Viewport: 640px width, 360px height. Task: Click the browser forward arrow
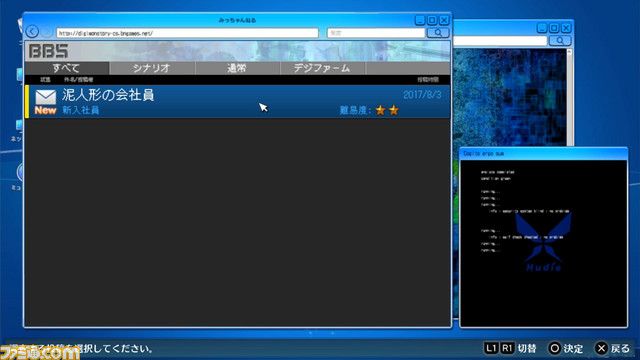tap(47, 31)
